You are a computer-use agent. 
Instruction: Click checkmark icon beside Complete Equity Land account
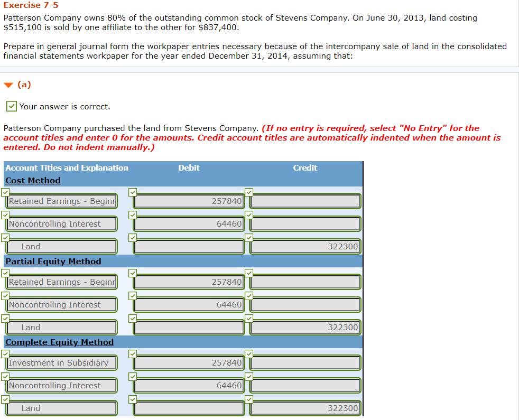click(x=5, y=399)
